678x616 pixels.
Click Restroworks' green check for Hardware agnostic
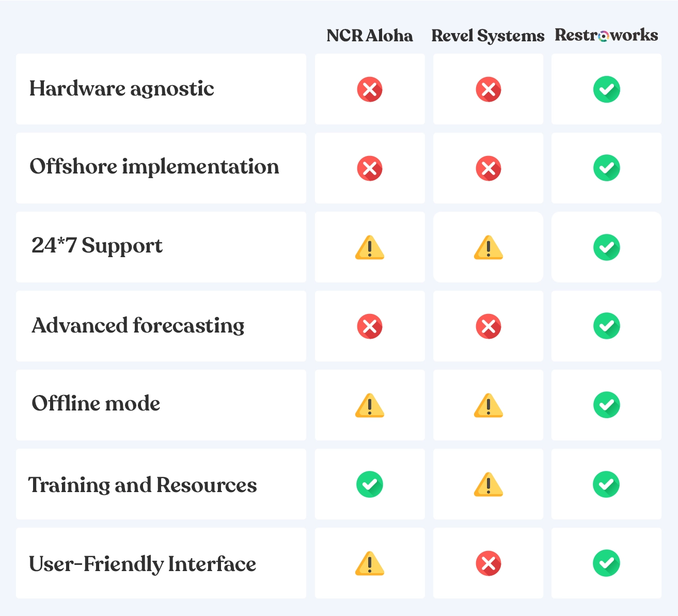coord(606,89)
